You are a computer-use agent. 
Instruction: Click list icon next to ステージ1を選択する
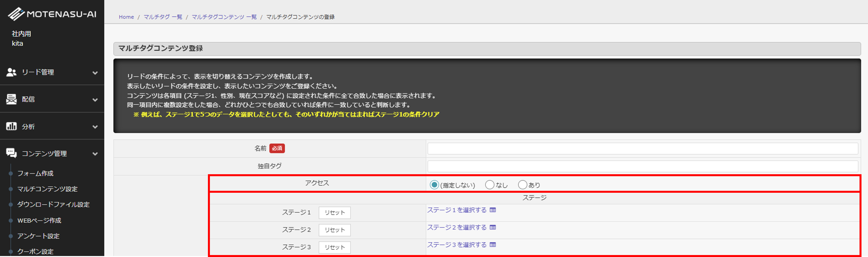(x=493, y=210)
